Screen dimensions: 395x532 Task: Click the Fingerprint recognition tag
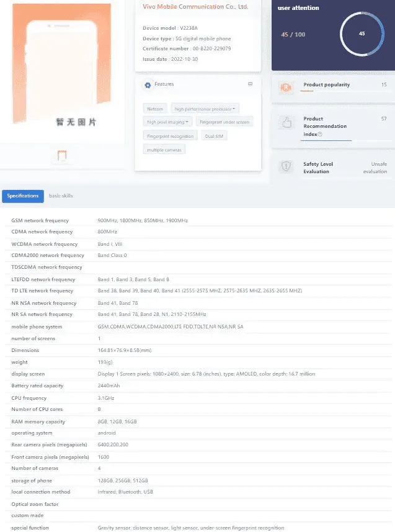coord(170,136)
